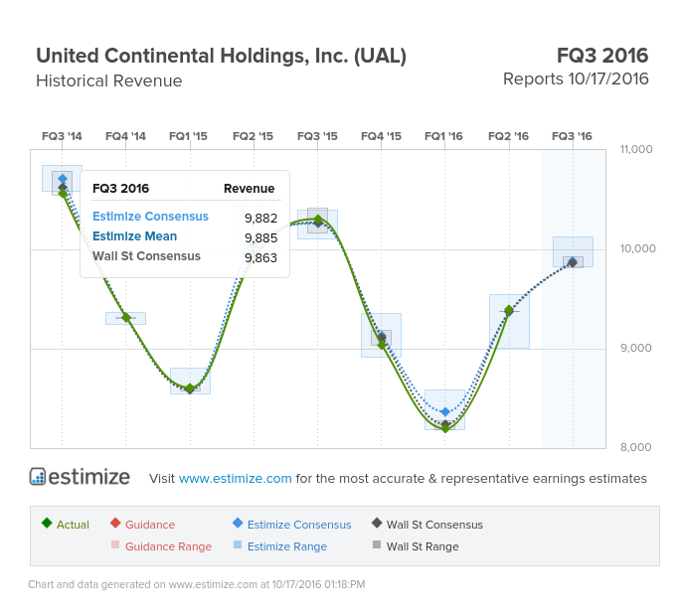Click the FQ4 '15 green actual point

[382, 345]
